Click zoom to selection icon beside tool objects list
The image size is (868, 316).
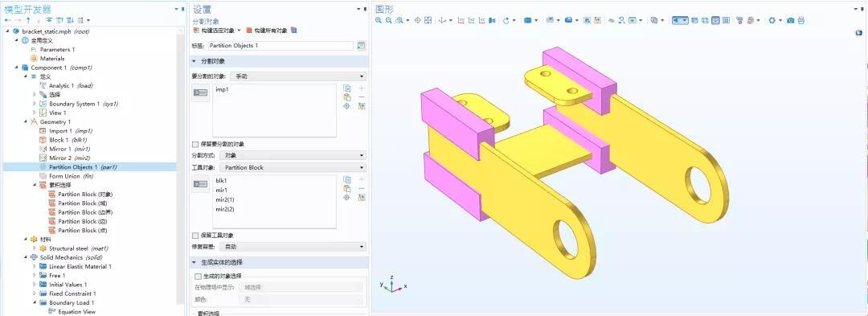coord(347,197)
